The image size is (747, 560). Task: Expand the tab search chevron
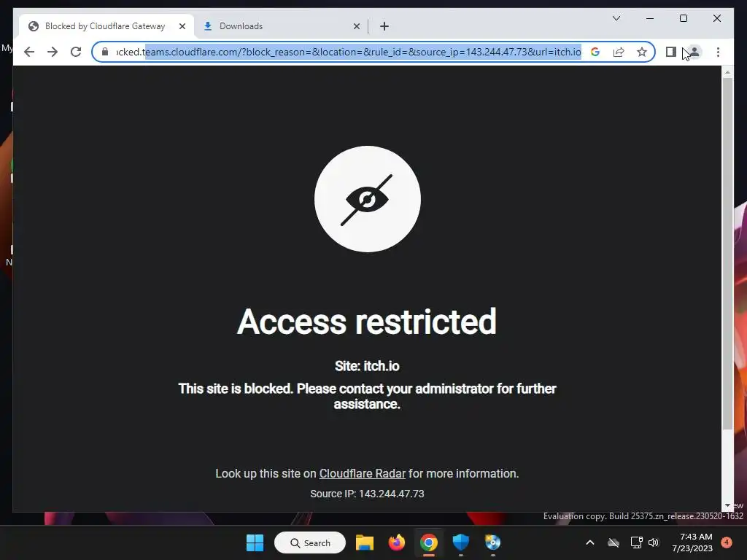616,18
